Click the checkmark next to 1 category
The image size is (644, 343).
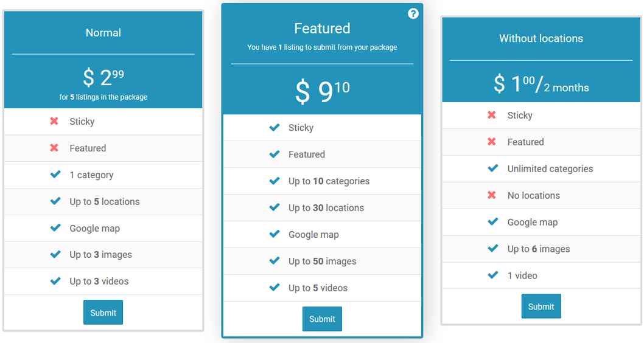pos(55,175)
